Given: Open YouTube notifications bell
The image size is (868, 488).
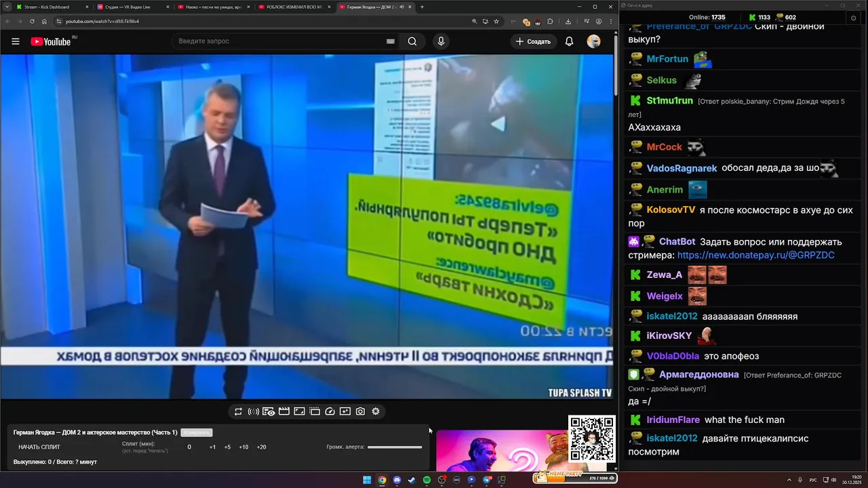Looking at the screenshot, I should point(570,41).
